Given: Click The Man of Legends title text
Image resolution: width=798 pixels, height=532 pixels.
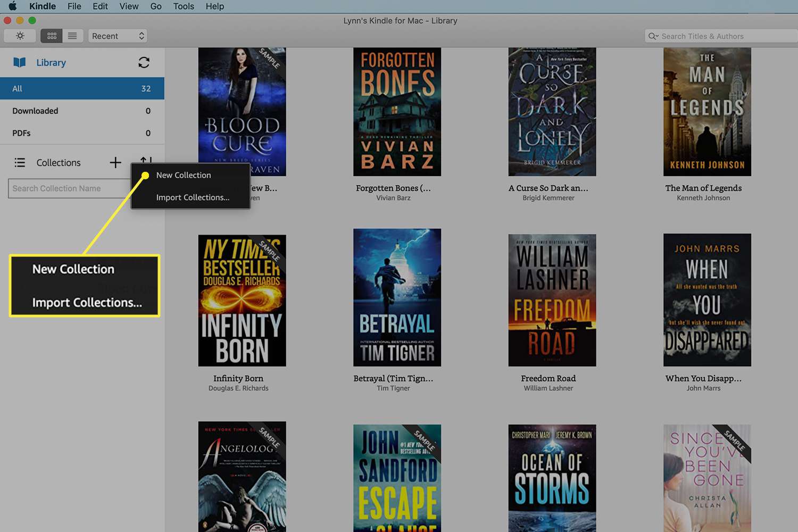Looking at the screenshot, I should (703, 188).
